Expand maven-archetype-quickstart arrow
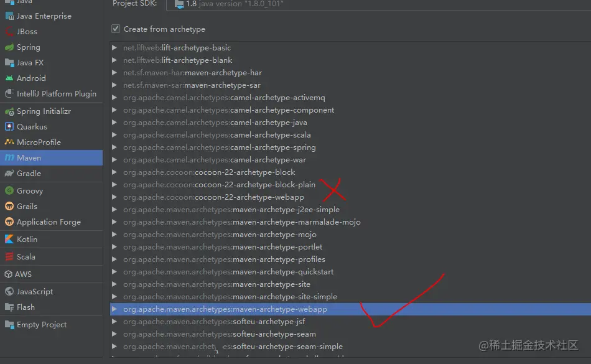 click(x=114, y=271)
